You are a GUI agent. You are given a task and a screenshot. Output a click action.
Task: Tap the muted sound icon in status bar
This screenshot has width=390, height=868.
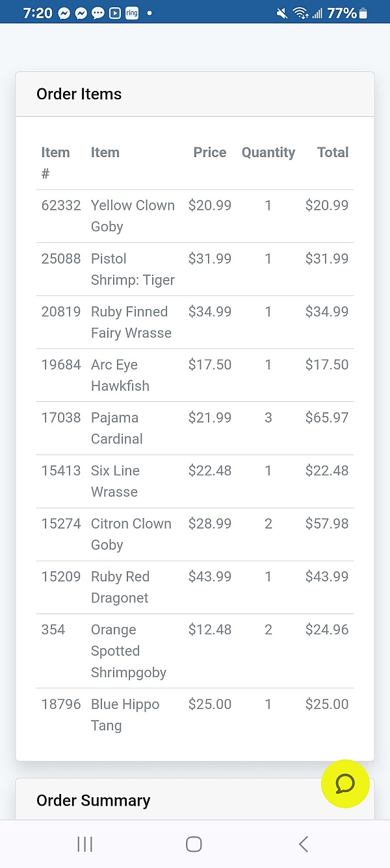point(282,13)
